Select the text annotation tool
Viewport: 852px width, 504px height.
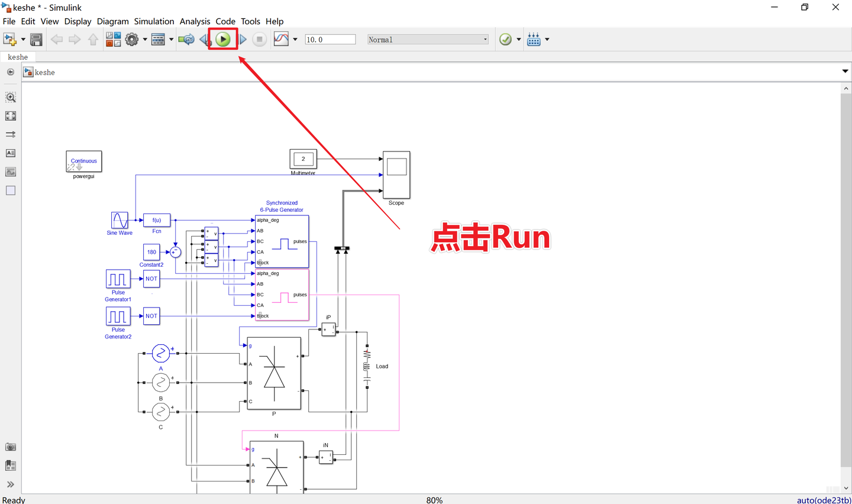pyautogui.click(x=10, y=153)
